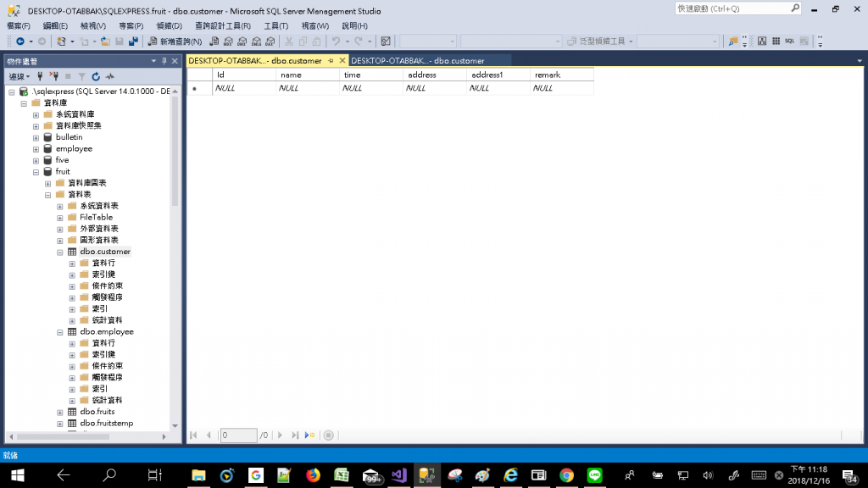Open the 編輯(E) Edit menu
This screenshot has width=868, height=488.
pos(55,26)
